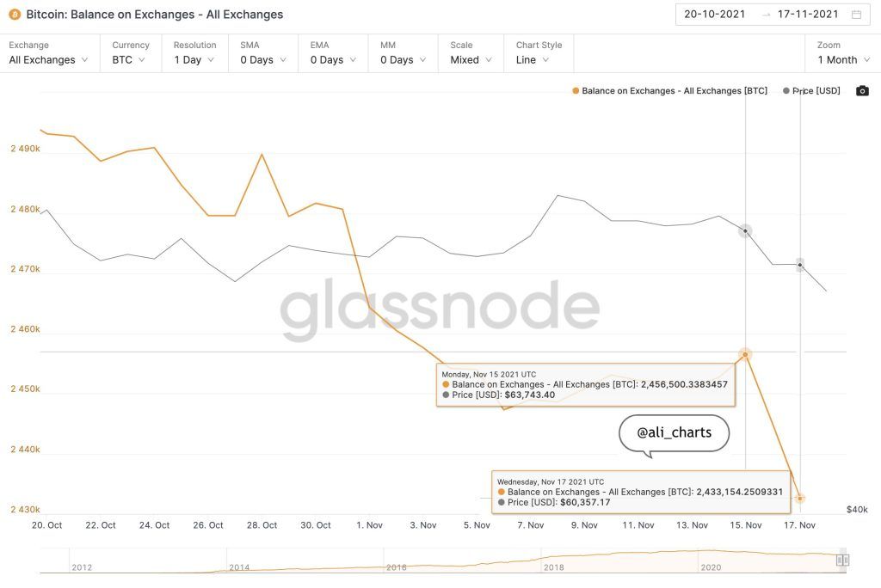
Task: Click the Nov 17 balance data point
Action: (x=800, y=499)
